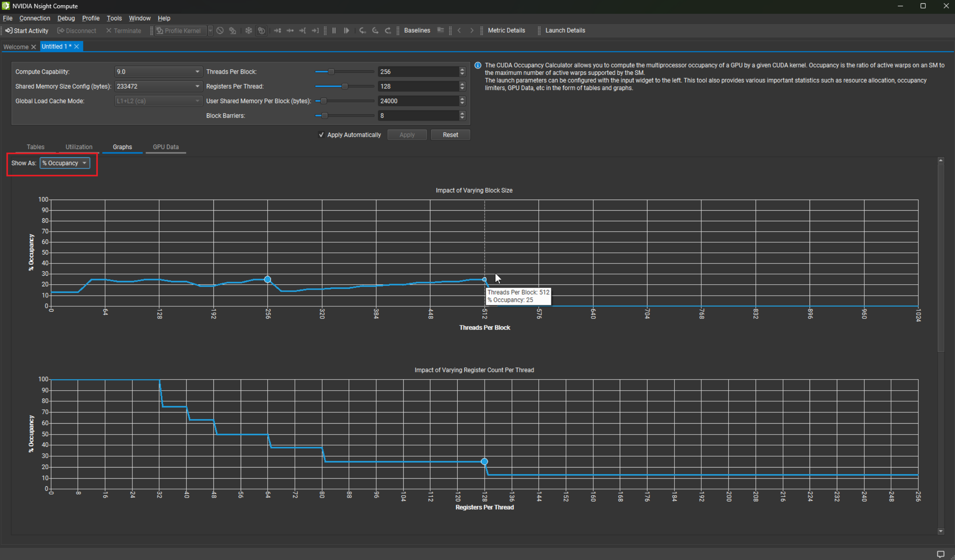Toggle the Freeze API snowflake icon
This screenshot has width=955, height=560.
click(x=248, y=31)
